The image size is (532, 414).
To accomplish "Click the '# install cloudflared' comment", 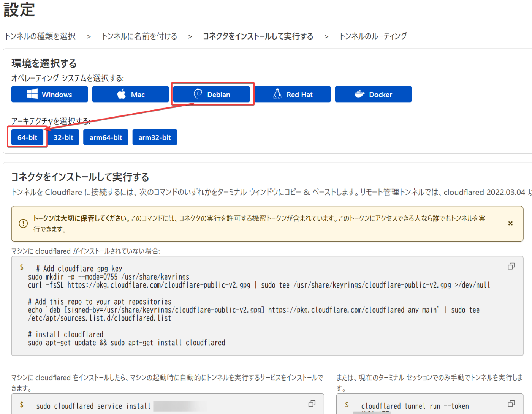I will pyautogui.click(x=66, y=334).
